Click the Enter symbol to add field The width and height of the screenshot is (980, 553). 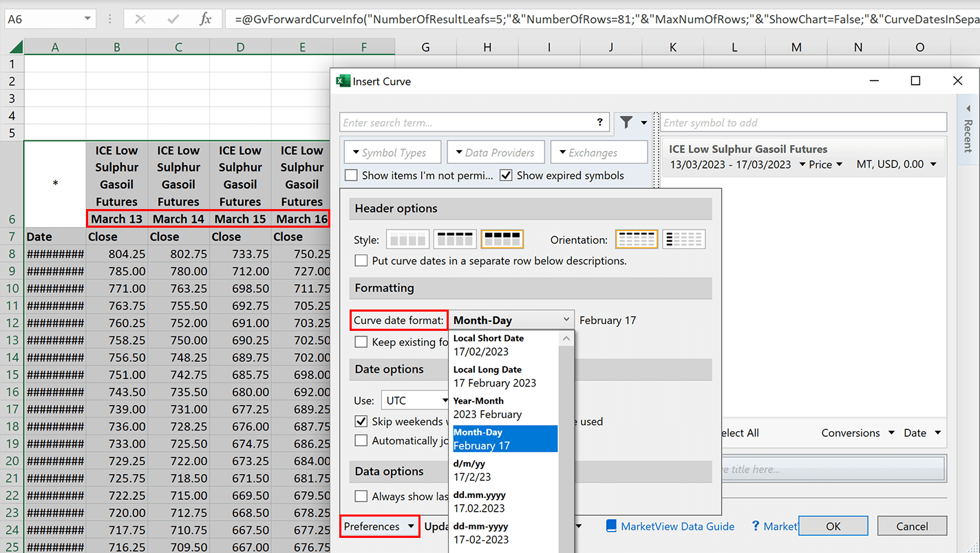tap(804, 122)
